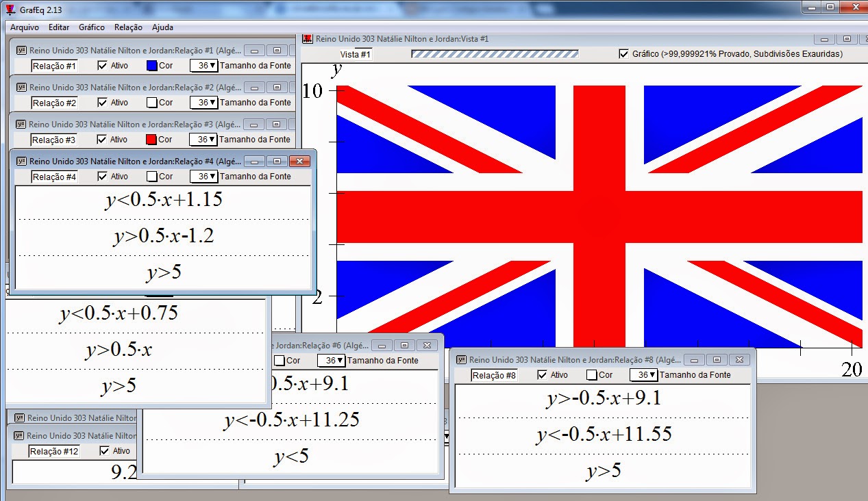
Task: Click the Vista #1 window icon
Action: pos(308,39)
